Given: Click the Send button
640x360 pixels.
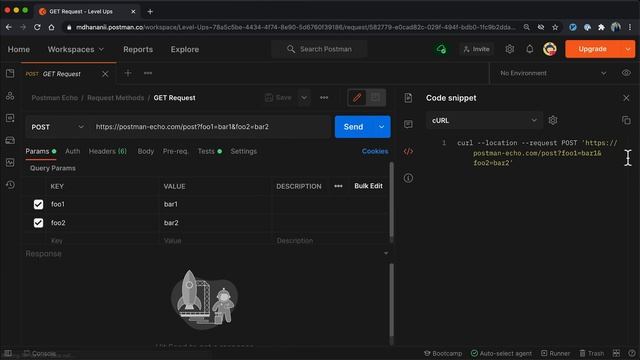Looking at the screenshot, I should 353,127.
